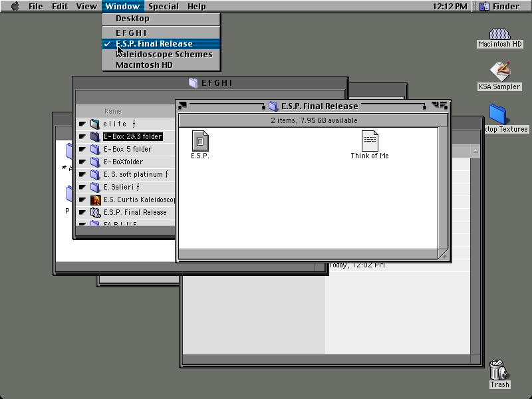
Task: Click the E.S.P. Final Release list name
Action: point(135,212)
